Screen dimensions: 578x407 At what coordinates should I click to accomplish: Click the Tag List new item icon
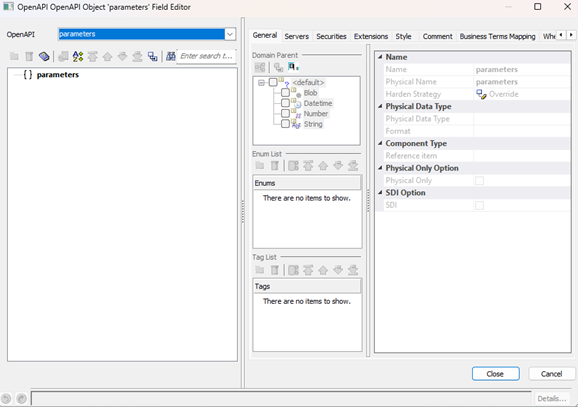click(260, 270)
